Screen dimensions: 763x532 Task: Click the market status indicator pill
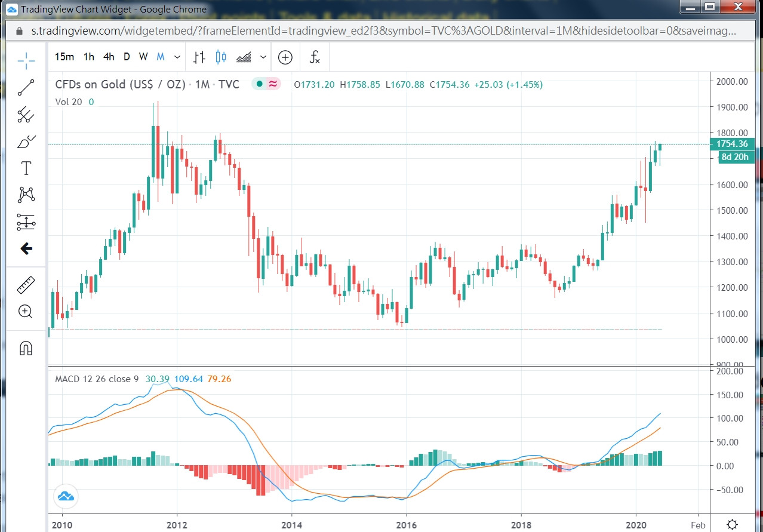click(x=267, y=84)
